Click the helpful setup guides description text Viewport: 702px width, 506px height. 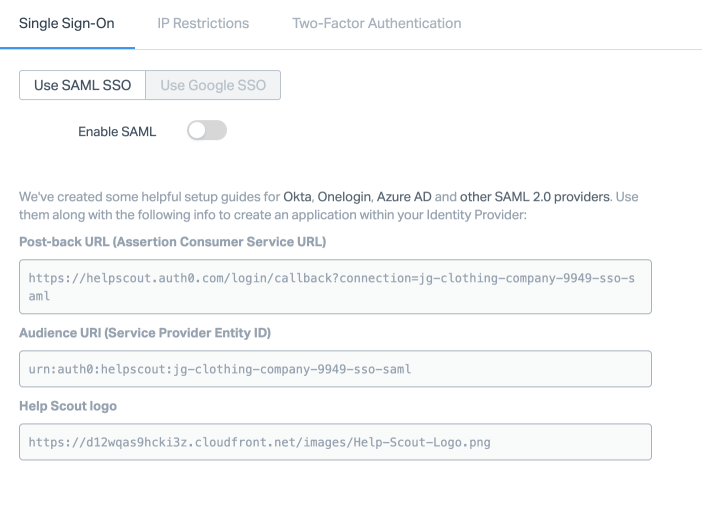click(150, 197)
